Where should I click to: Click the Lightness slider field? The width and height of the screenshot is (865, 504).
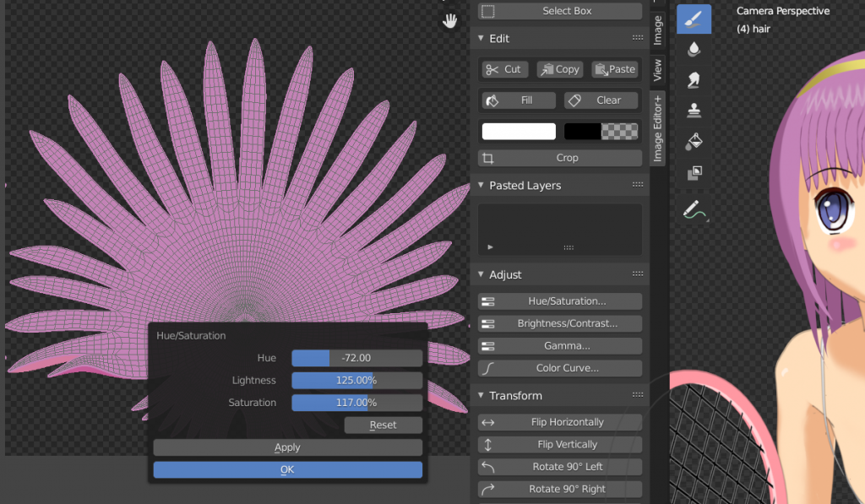pyautogui.click(x=357, y=381)
